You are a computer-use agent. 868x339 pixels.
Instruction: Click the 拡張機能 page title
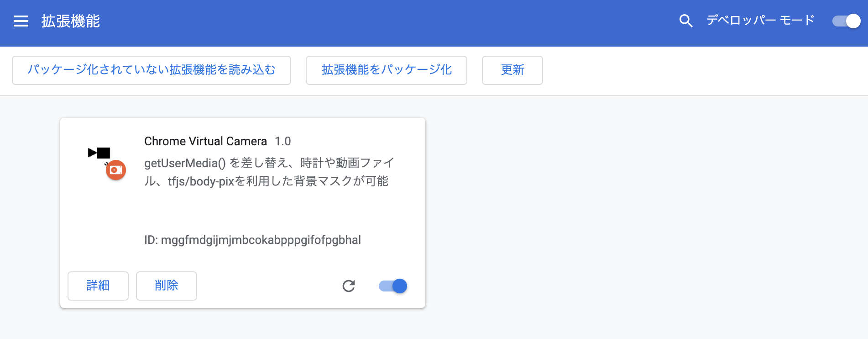(x=71, y=21)
